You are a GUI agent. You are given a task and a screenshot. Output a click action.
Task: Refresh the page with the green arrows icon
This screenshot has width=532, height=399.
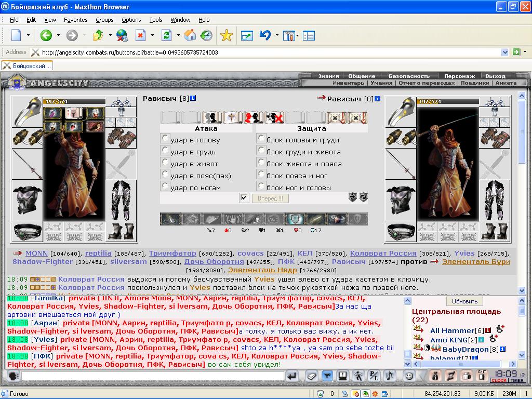click(x=166, y=35)
